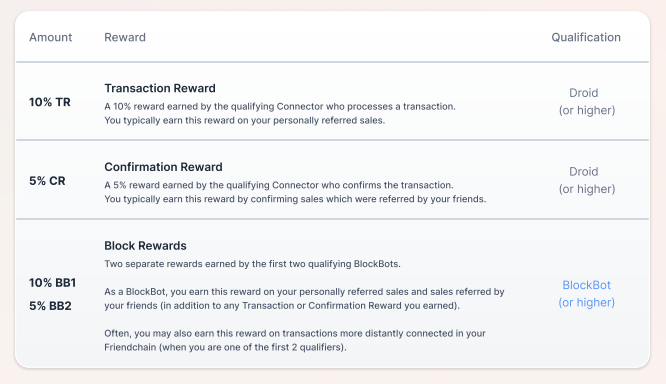
Task: Click the Confirmation Reward heading
Action: (x=164, y=167)
